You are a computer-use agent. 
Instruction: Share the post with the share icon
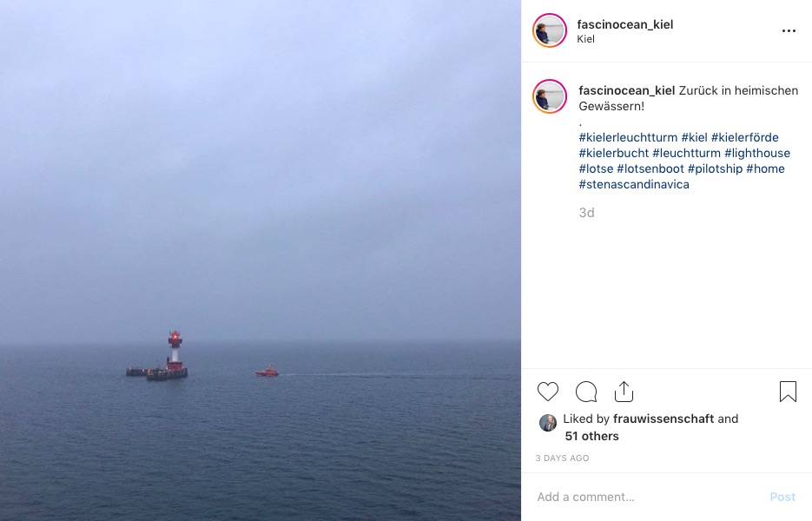[624, 392]
